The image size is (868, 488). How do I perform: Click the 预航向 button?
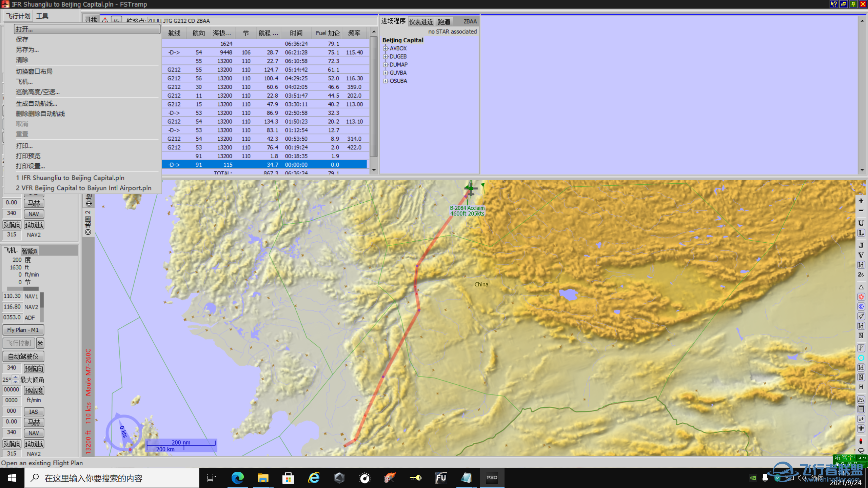coord(34,369)
